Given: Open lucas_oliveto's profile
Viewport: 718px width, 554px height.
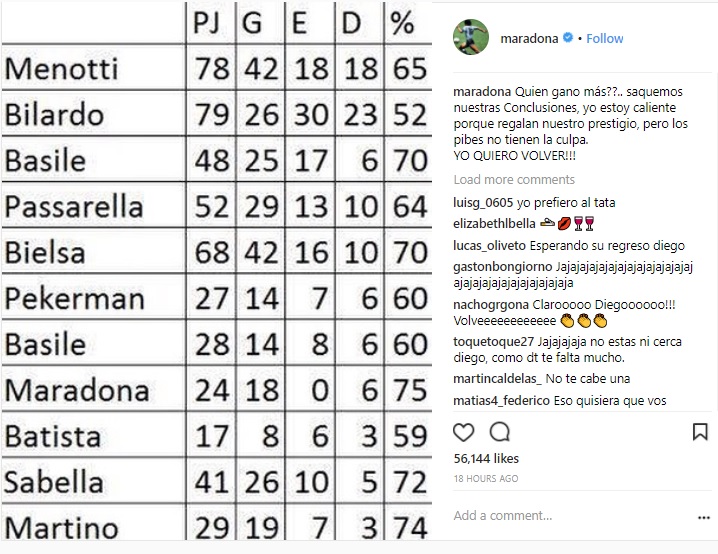Looking at the screenshot, I should pyautogui.click(x=490, y=245).
